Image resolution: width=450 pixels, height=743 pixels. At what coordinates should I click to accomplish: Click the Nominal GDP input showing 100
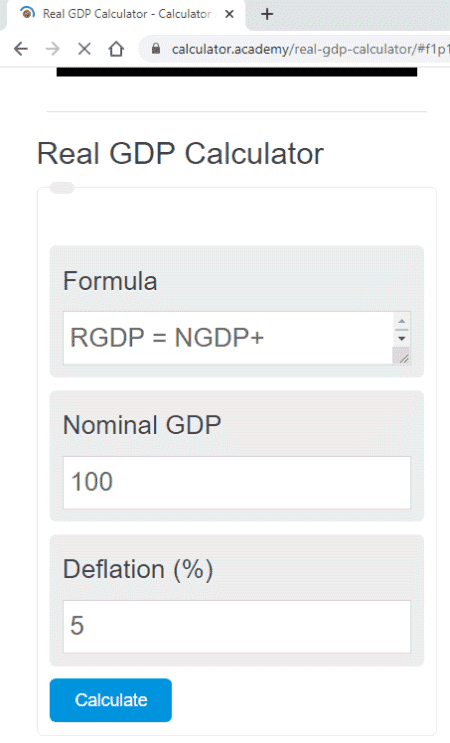pos(237,482)
